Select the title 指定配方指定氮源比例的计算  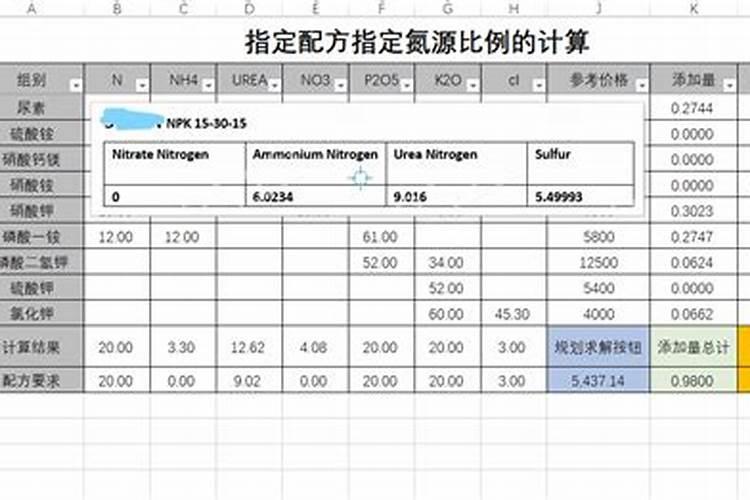pyautogui.click(x=417, y=43)
